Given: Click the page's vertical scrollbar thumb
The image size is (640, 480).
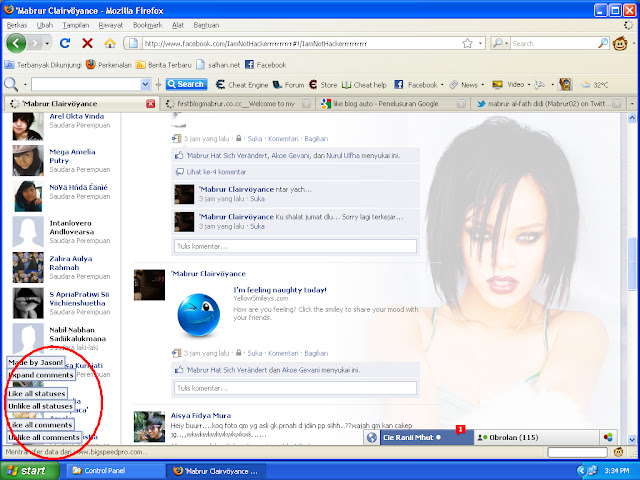Looking at the screenshot, I should [632, 263].
